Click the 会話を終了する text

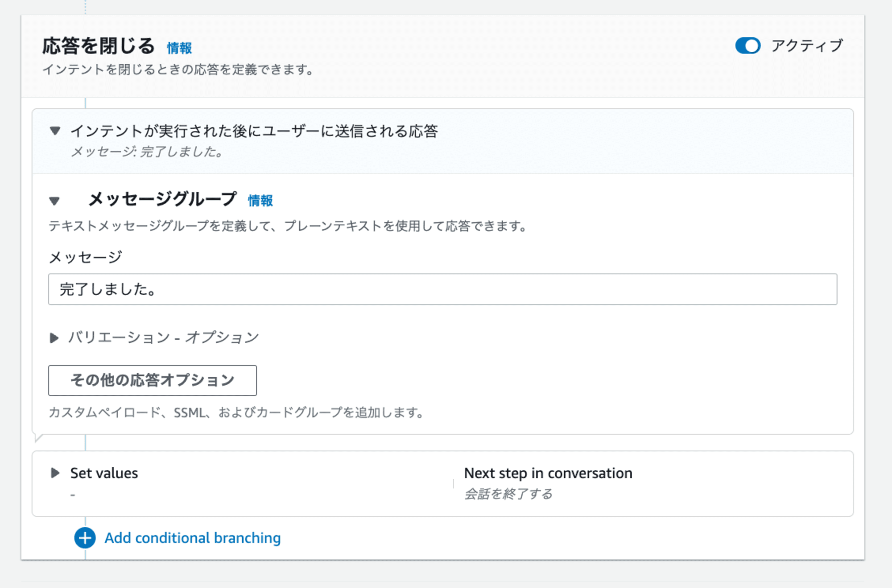508,494
